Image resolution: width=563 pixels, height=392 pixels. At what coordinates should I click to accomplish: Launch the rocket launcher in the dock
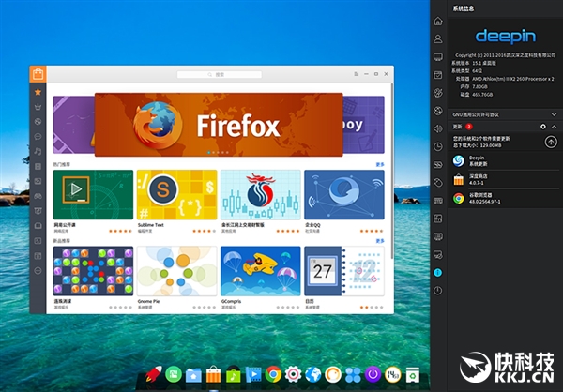(x=154, y=374)
